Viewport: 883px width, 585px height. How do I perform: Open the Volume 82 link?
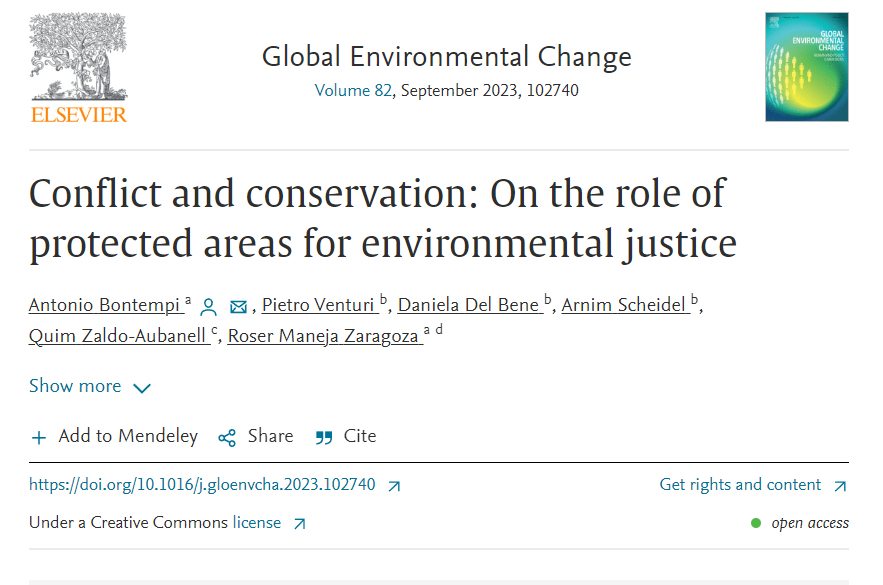pyautogui.click(x=355, y=90)
